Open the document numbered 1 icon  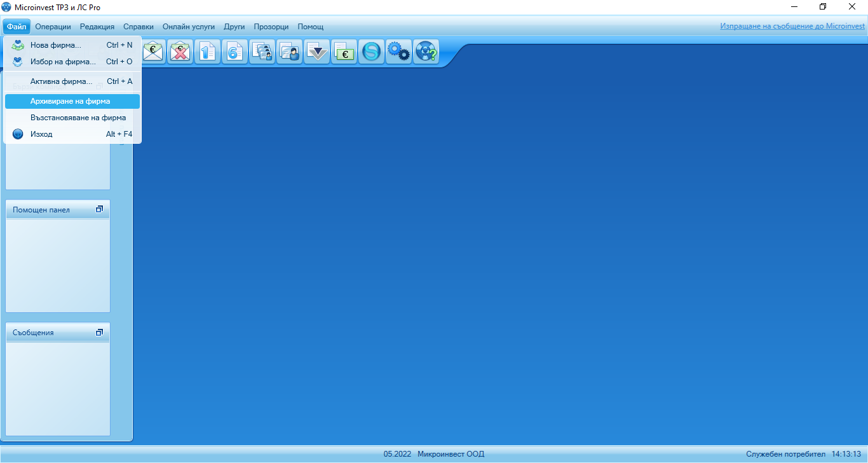[208, 52]
